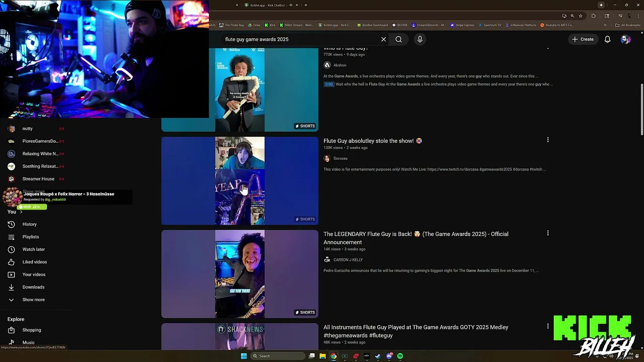Image resolution: width=644 pixels, height=362 pixels.
Task: Open the BOTRIX bookmark
Action: click(x=400, y=25)
